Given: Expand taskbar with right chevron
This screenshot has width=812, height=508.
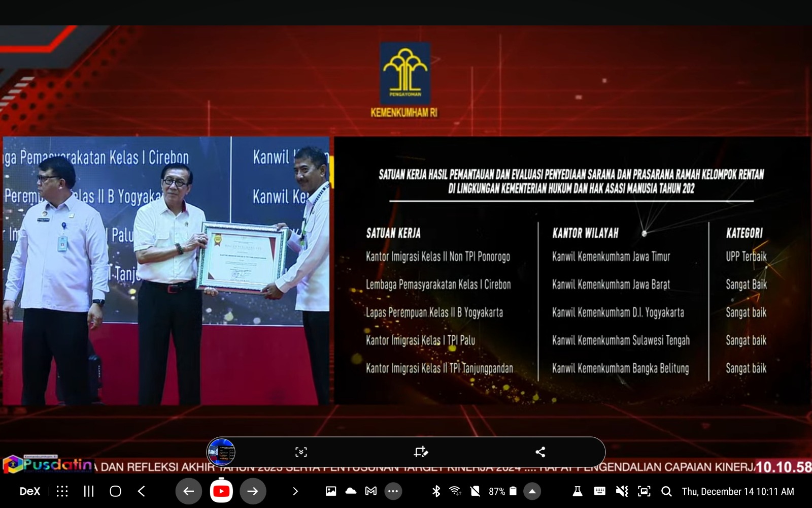Looking at the screenshot, I should click(x=295, y=491).
